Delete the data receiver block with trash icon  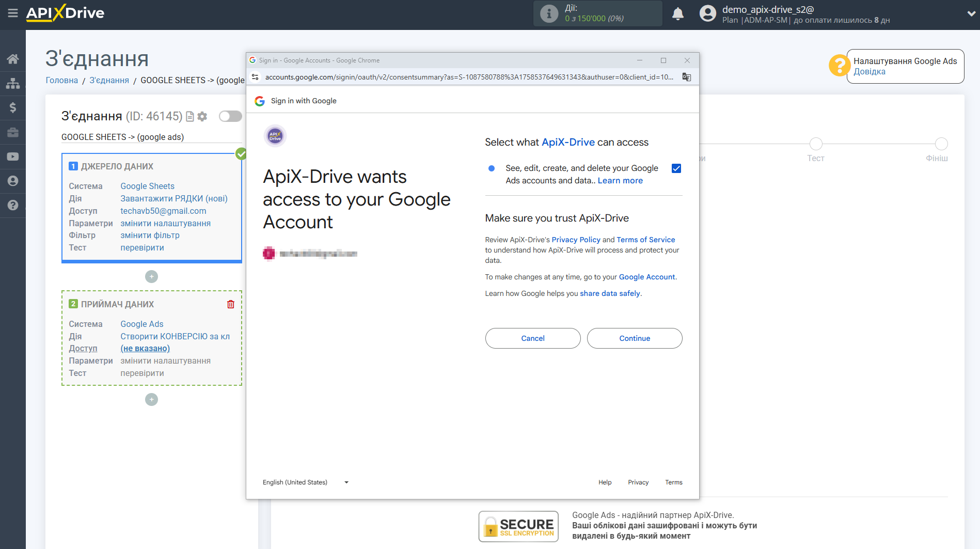click(x=230, y=304)
